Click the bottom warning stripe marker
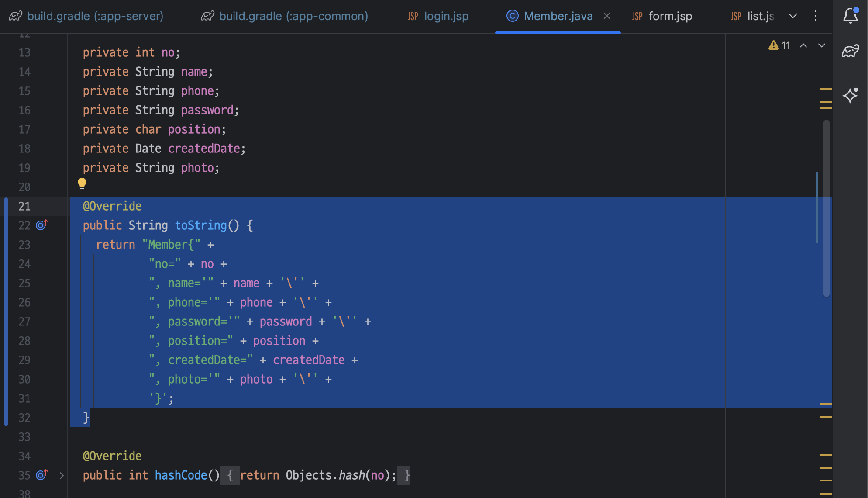The width and height of the screenshot is (868, 498). pos(826,494)
